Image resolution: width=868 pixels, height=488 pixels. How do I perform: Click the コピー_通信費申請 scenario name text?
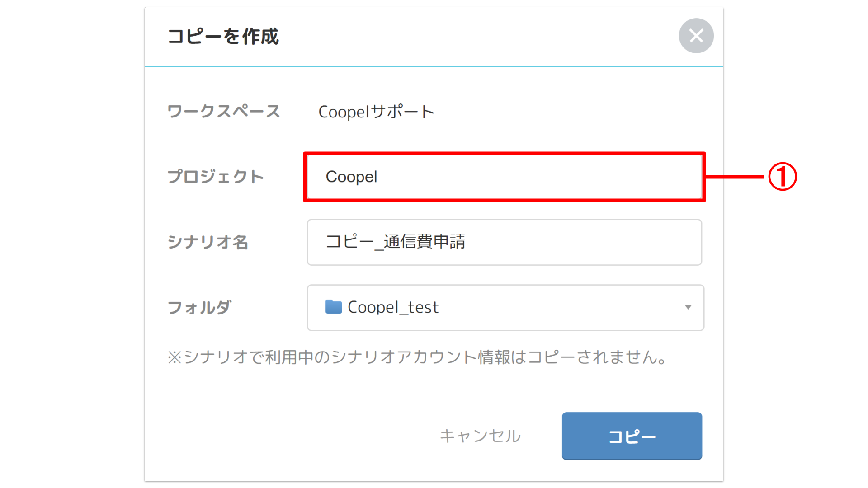coord(396,242)
